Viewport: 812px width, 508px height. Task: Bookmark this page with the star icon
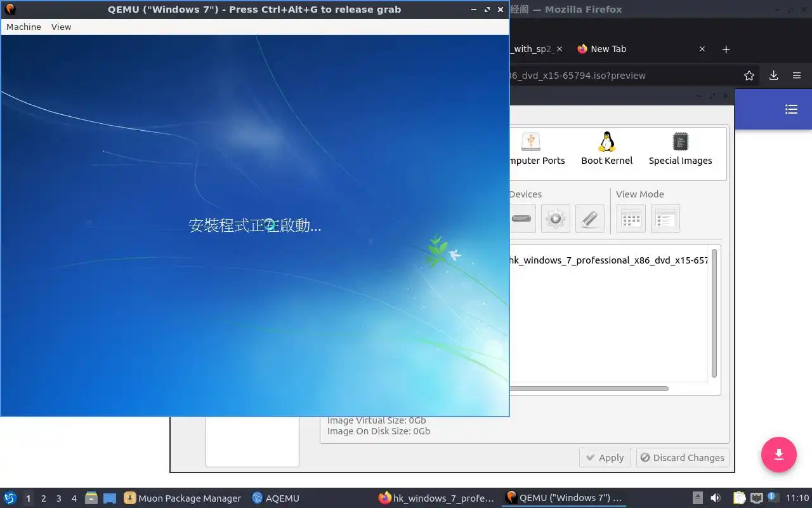[x=749, y=76]
